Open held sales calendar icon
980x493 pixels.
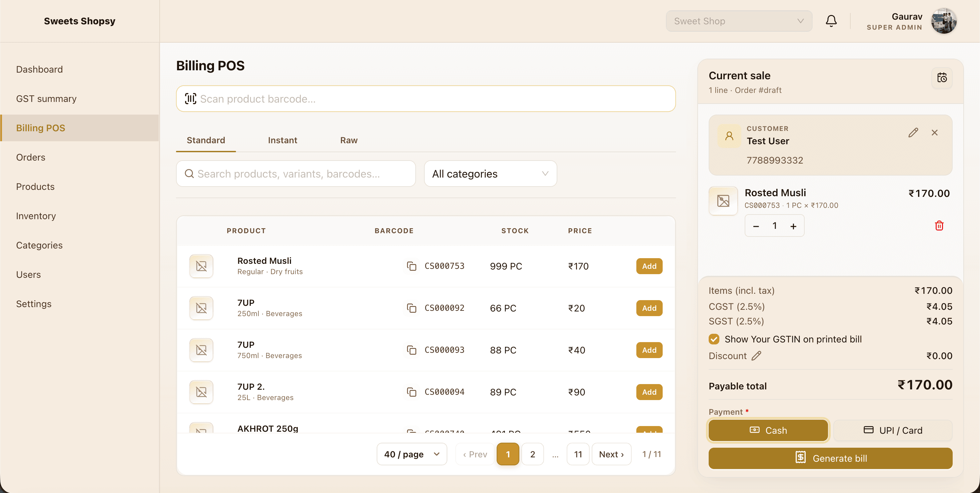point(942,78)
